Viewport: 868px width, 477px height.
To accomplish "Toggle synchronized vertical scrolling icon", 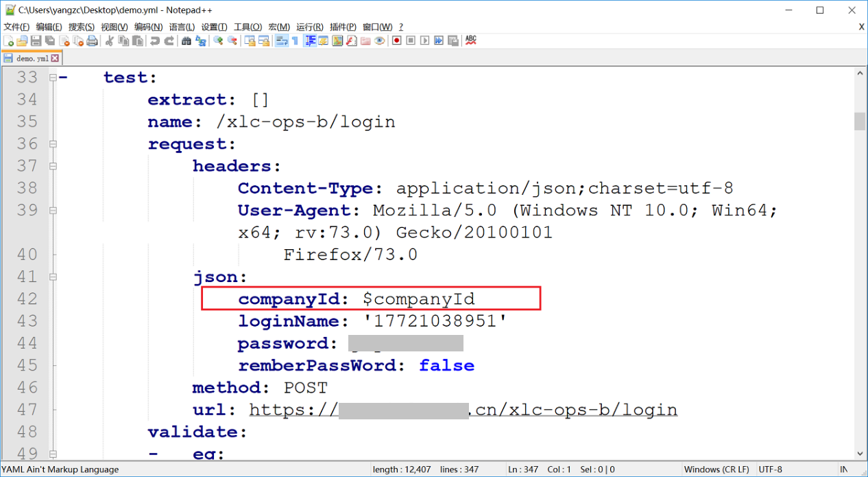I will [x=250, y=41].
